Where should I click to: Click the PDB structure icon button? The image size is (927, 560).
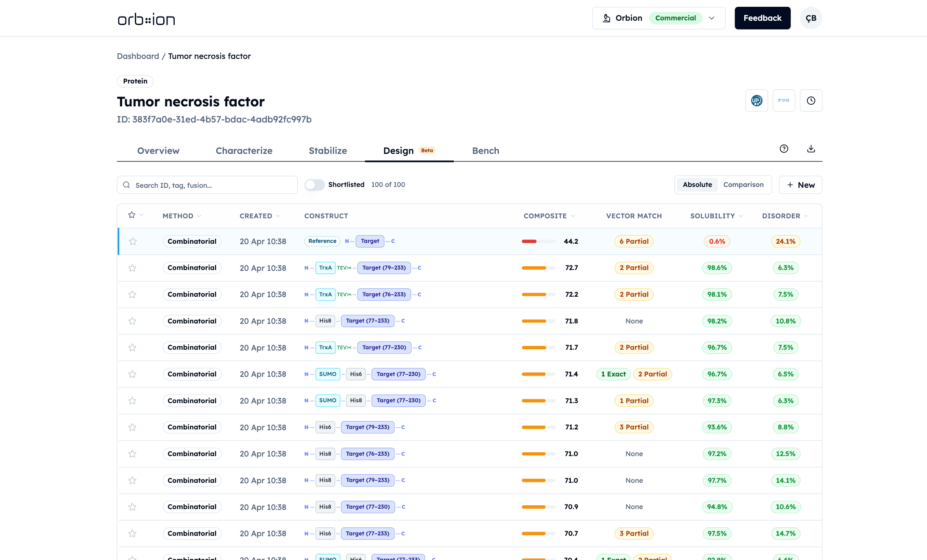(x=783, y=100)
